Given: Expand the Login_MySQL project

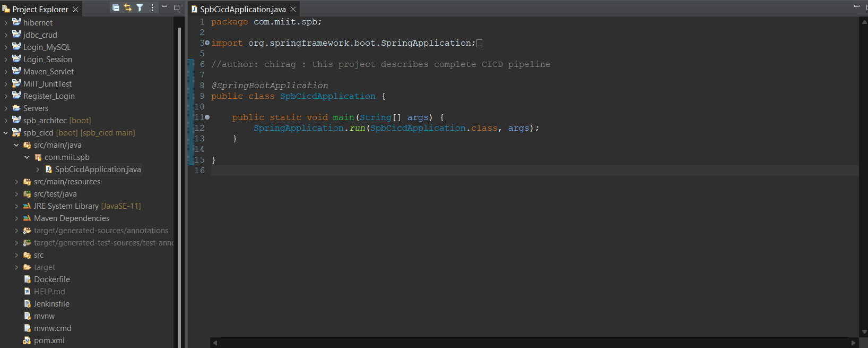Looking at the screenshot, I should pyautogui.click(x=6, y=47).
